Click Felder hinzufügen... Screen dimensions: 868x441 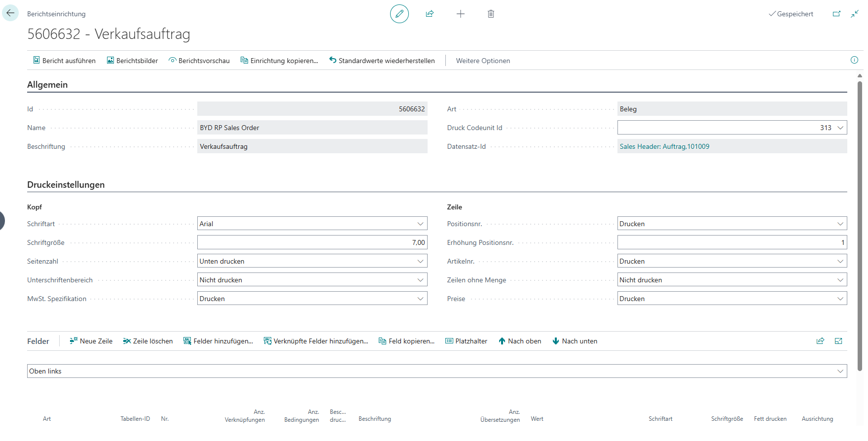click(217, 341)
